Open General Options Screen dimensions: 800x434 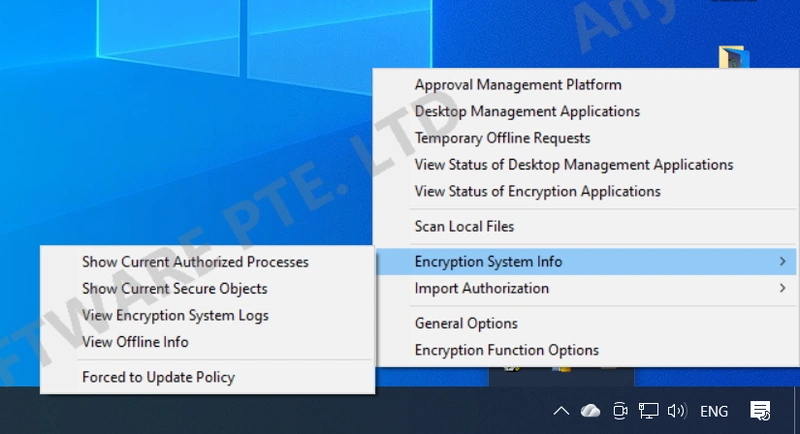[586, 323]
